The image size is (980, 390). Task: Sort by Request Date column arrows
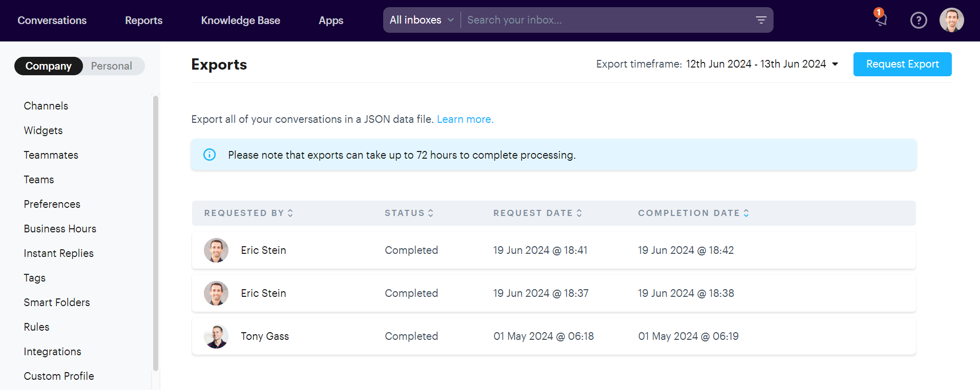pyautogui.click(x=579, y=213)
